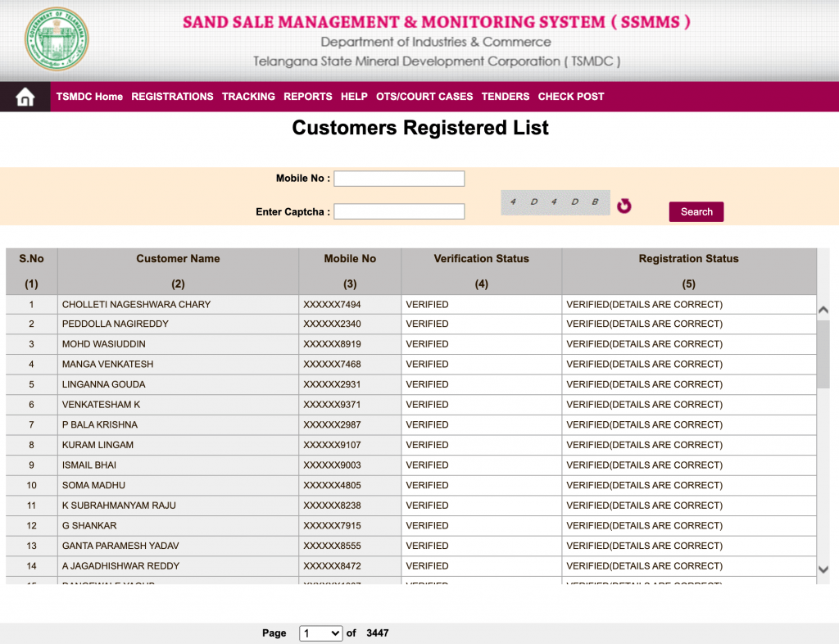Screen dimensions: 839x644
Task: Click the Customers Registered List heading
Action: click(x=420, y=128)
